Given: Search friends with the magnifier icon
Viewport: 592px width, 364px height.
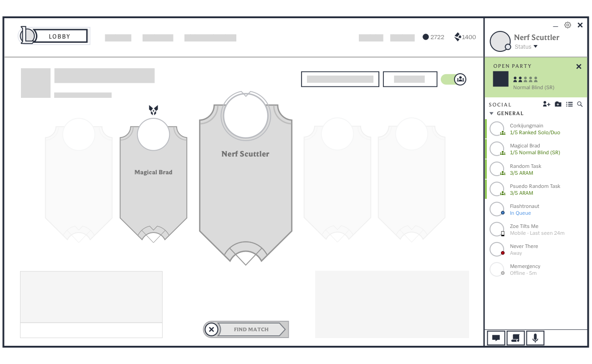Looking at the screenshot, I should click(x=580, y=104).
